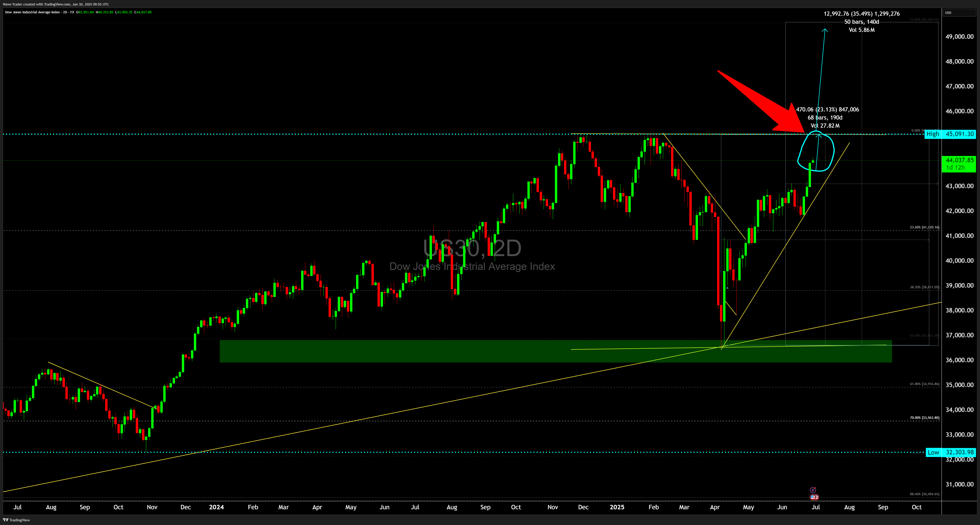
Task: Click the 68 bars, 190d measurement text
Action: click(825, 117)
